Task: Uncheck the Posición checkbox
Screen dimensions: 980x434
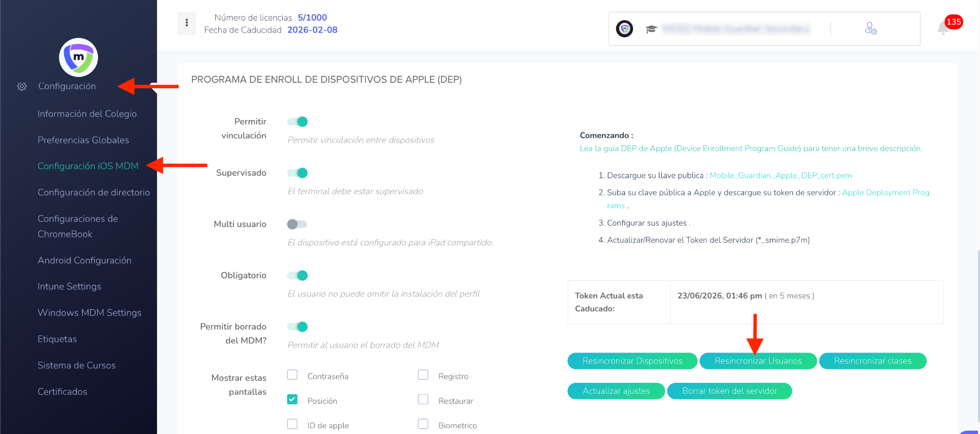Action: tap(292, 400)
